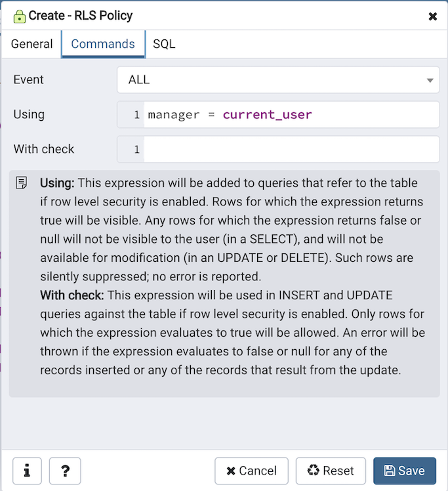The image size is (448, 491).
Task: Click the lock icon in the dialog title
Action: (19, 16)
